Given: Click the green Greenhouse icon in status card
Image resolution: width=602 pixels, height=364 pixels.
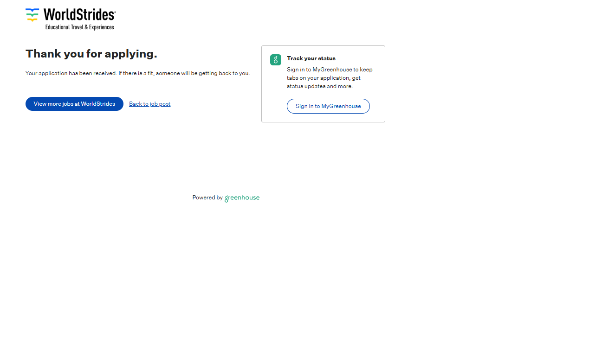Looking at the screenshot, I should (276, 60).
